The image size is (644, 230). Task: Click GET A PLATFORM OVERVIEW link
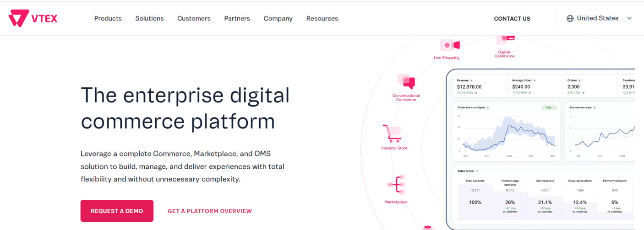pyautogui.click(x=210, y=211)
